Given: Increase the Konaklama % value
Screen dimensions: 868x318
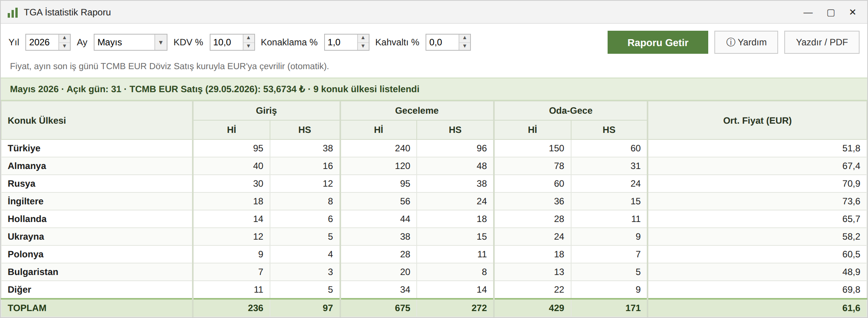Looking at the screenshot, I should (x=363, y=38).
